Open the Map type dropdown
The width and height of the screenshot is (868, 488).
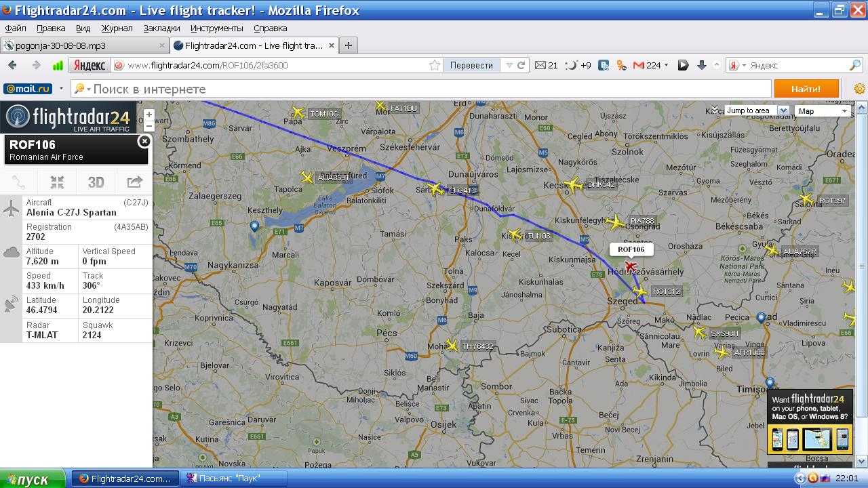[x=823, y=110]
